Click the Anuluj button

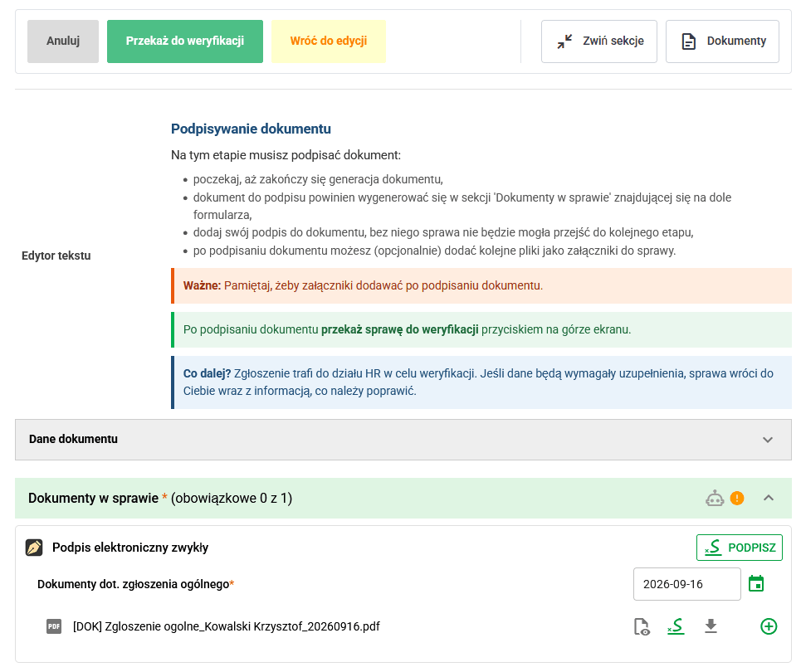coord(63,41)
